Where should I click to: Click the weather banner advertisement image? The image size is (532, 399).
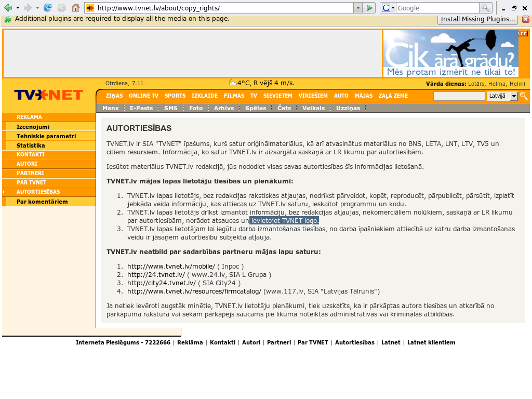click(450, 54)
